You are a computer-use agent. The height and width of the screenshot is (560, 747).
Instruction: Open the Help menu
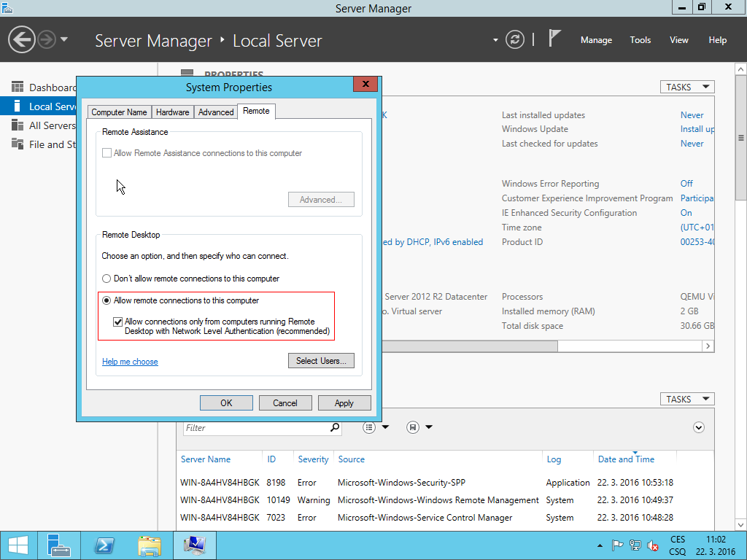(717, 40)
